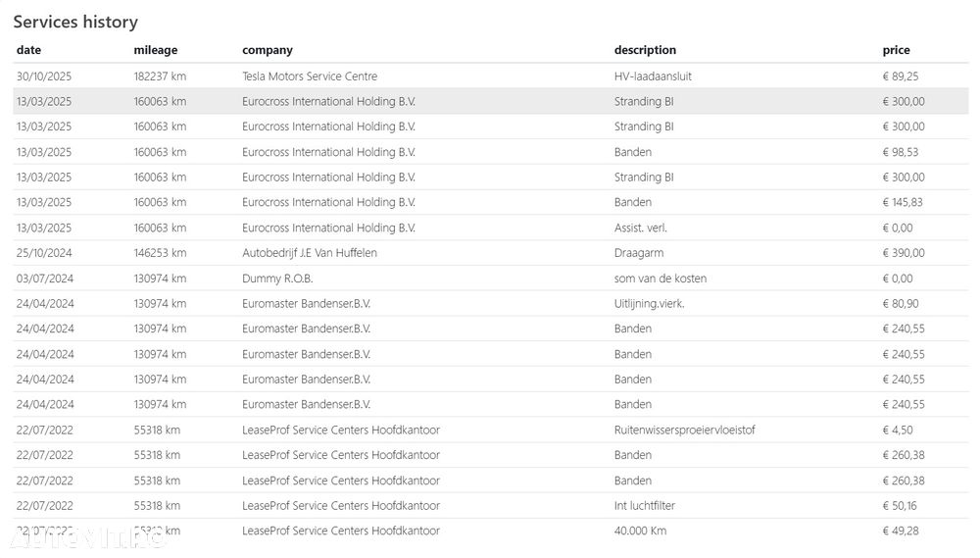Image resolution: width=980 pixels, height=558 pixels.
Task: Click the description column header
Action: click(645, 50)
